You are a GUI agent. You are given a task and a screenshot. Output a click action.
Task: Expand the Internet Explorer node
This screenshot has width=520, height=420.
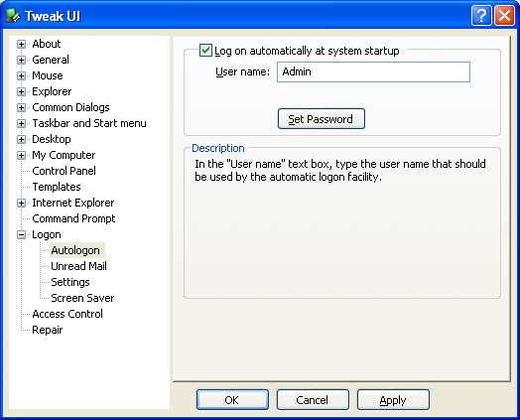click(21, 203)
